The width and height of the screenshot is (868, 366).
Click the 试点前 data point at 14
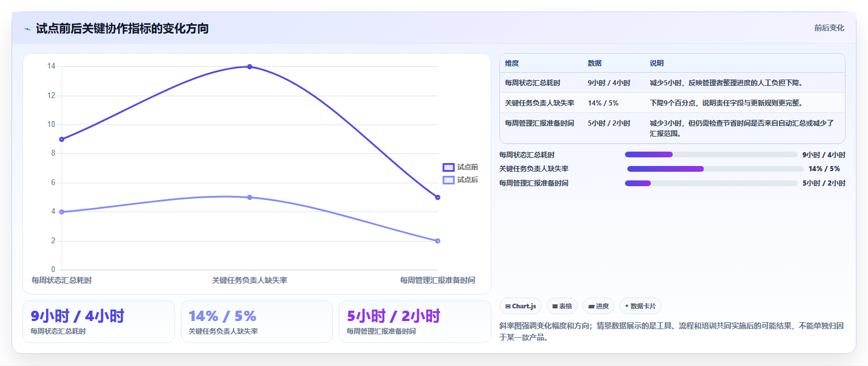(x=249, y=67)
